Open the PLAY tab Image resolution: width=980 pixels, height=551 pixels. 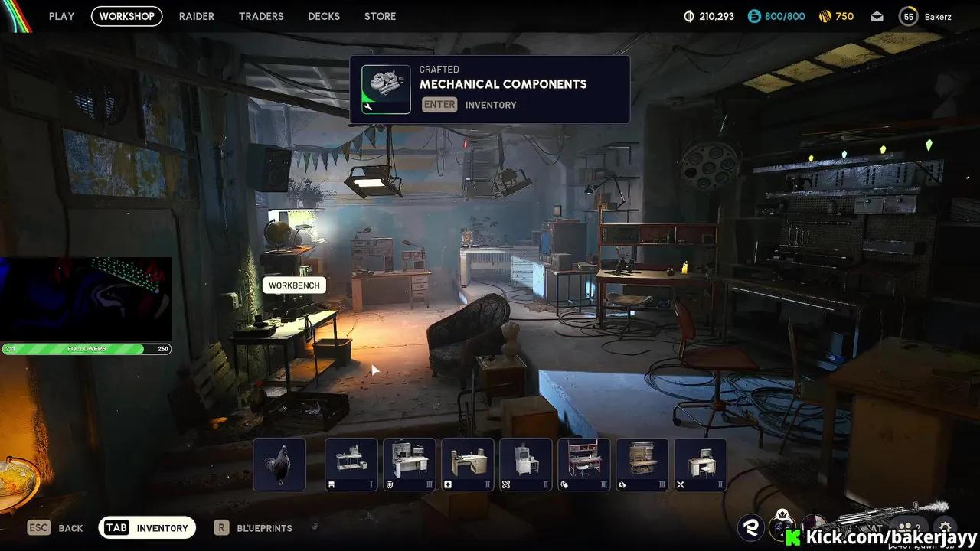click(x=61, y=16)
